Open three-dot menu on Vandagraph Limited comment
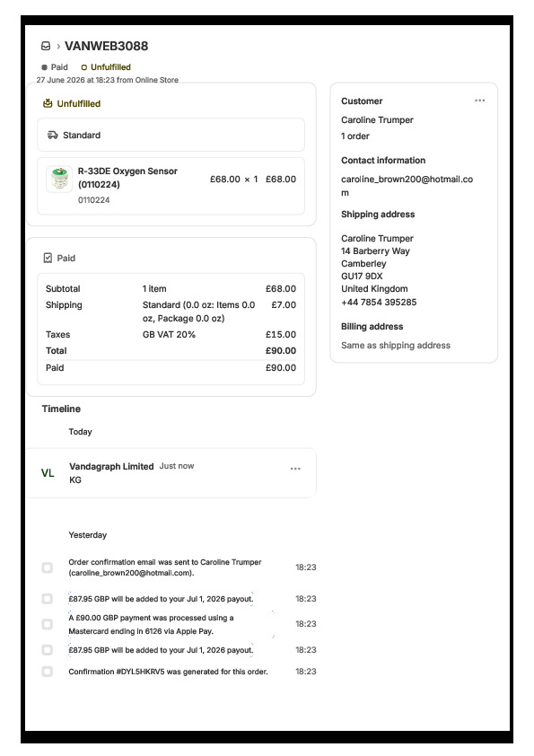Screen dimensions: 534x756 [x=295, y=468]
